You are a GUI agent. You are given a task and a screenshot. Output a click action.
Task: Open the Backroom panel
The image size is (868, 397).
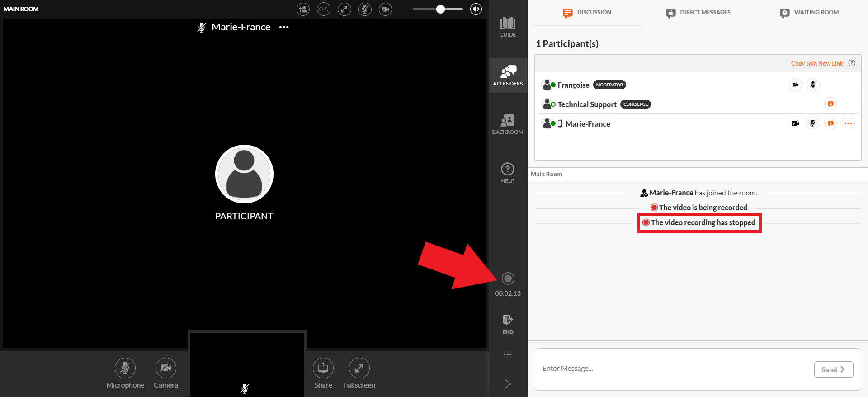pyautogui.click(x=508, y=124)
